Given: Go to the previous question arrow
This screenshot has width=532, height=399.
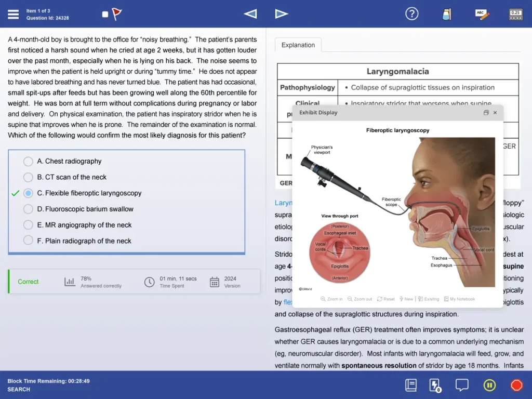Looking at the screenshot, I should click(x=250, y=14).
